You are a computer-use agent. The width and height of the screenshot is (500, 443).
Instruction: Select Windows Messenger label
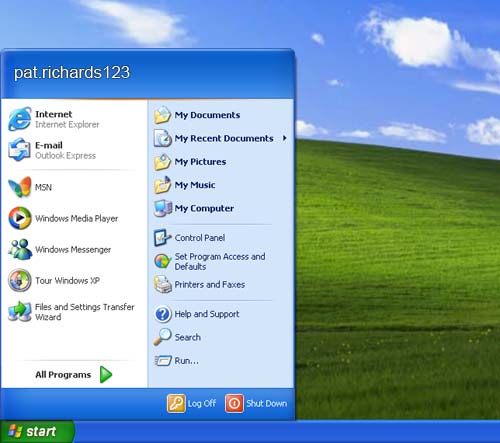click(73, 249)
